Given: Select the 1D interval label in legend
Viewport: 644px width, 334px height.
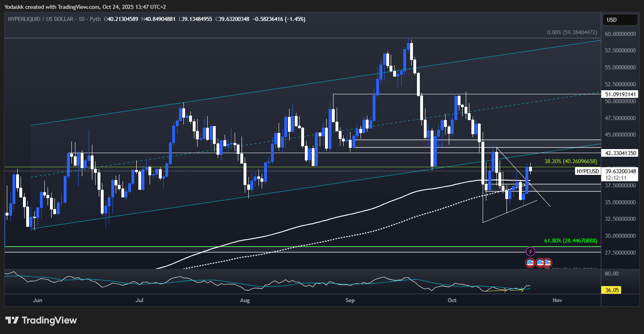Looking at the screenshot, I should (x=81, y=19).
